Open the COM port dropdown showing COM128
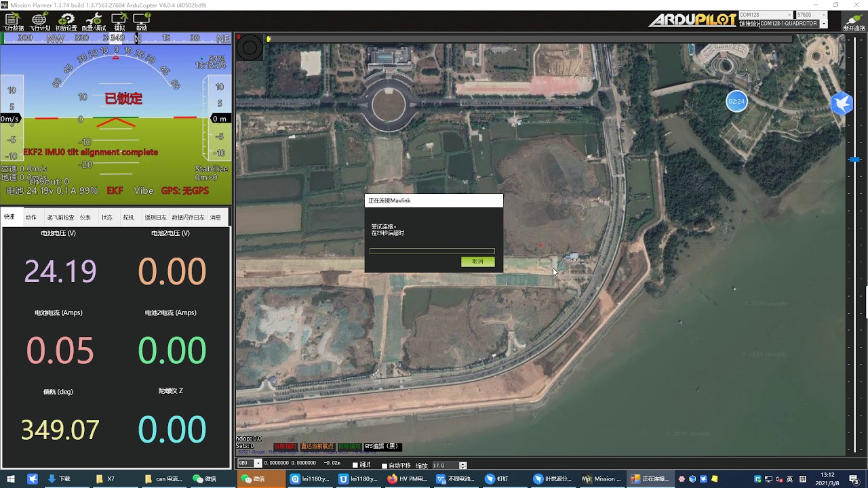The image size is (868, 488). (766, 15)
